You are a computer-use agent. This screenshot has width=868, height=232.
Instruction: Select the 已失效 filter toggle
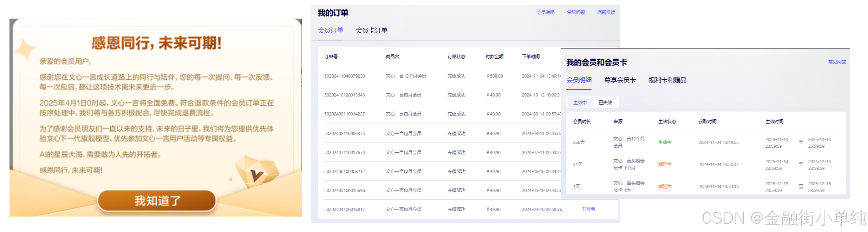coord(605,102)
